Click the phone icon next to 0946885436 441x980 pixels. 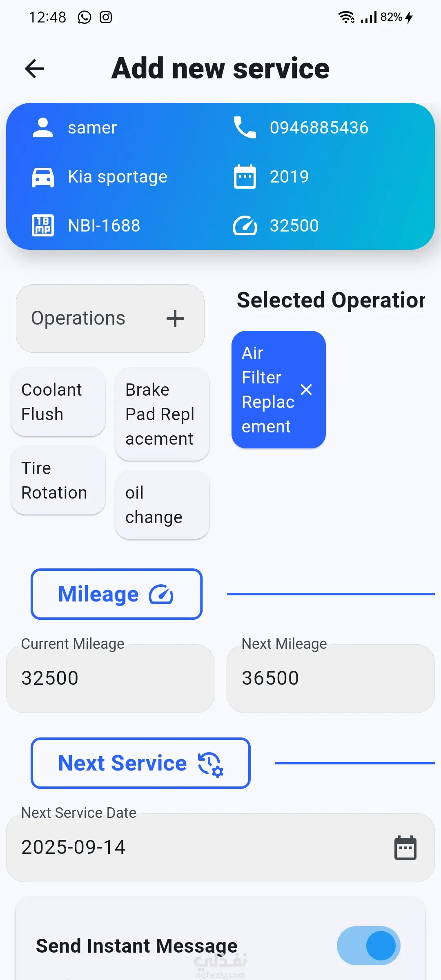[245, 127]
